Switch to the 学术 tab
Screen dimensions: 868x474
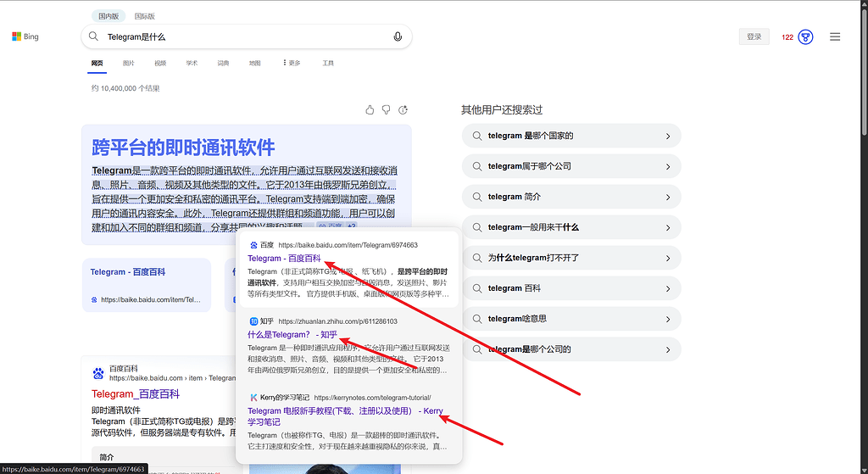192,63
